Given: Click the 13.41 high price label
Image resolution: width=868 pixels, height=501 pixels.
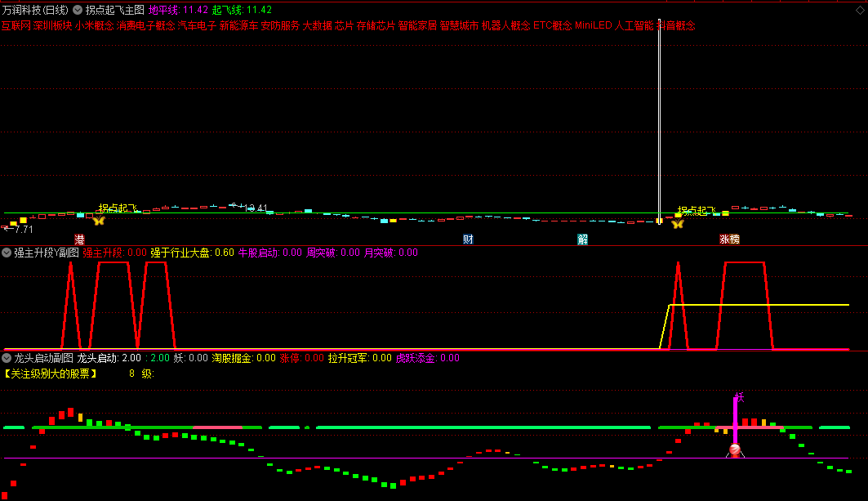Looking at the screenshot, I should (x=256, y=208).
